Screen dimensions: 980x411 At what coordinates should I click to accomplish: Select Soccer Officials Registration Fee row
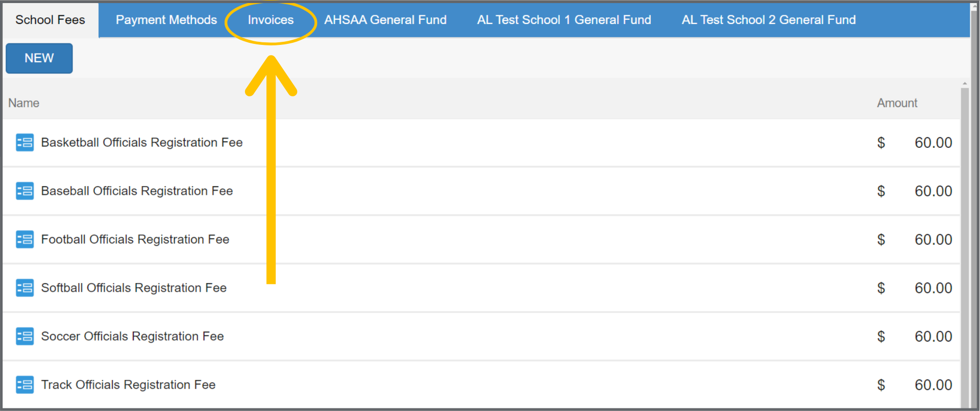pyautogui.click(x=132, y=337)
